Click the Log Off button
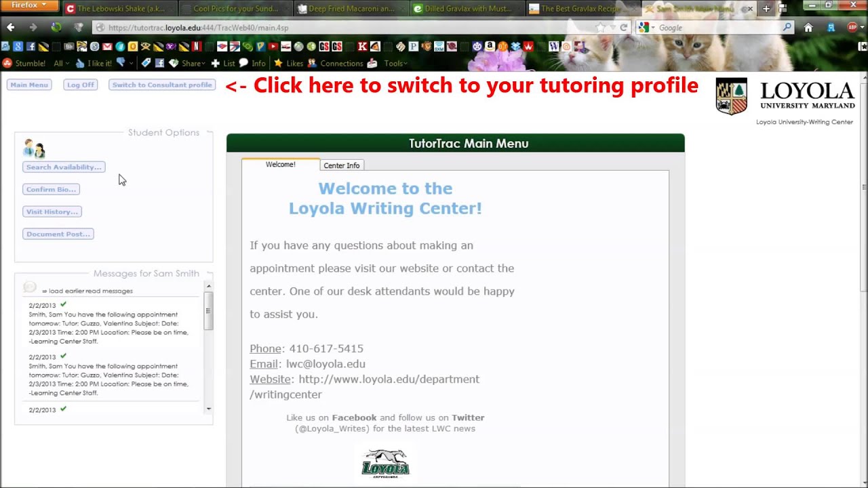The image size is (868, 488). [x=81, y=85]
